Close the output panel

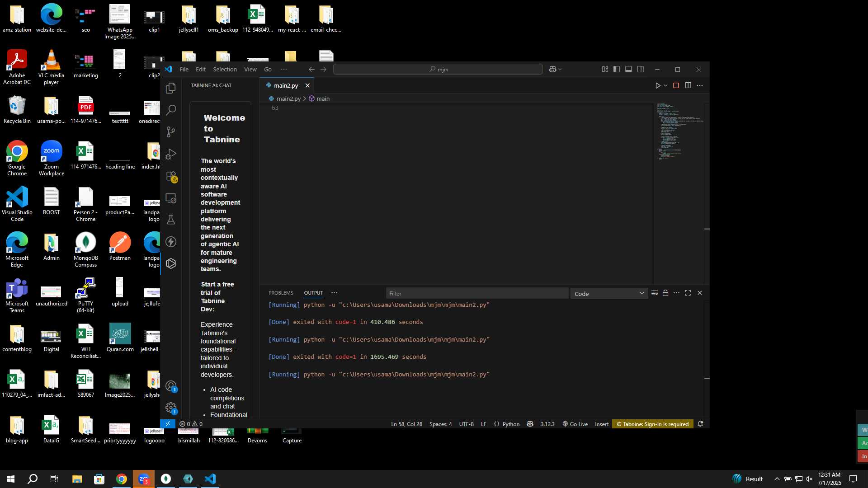(x=700, y=293)
